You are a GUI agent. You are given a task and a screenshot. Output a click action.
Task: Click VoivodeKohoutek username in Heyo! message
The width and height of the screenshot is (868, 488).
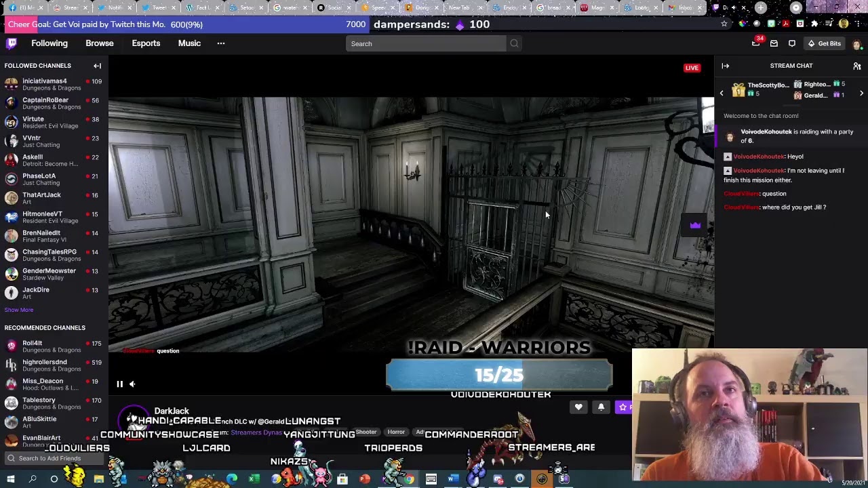pyautogui.click(x=758, y=157)
